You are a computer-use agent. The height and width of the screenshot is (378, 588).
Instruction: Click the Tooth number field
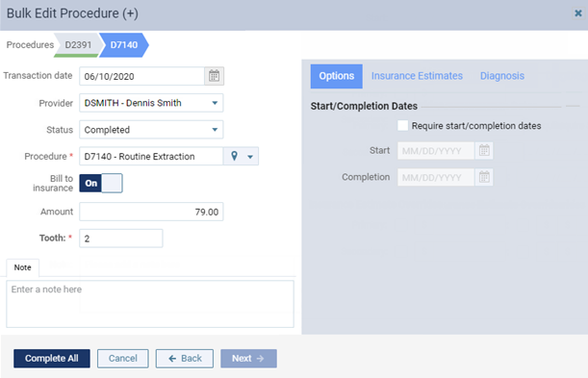[121, 239]
